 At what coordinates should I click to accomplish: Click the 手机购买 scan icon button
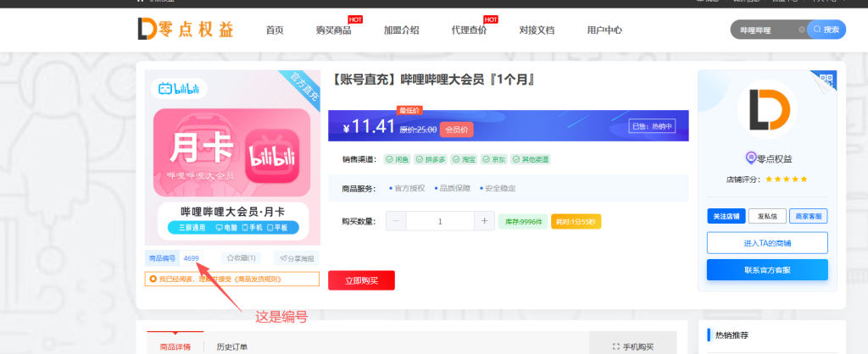632,347
